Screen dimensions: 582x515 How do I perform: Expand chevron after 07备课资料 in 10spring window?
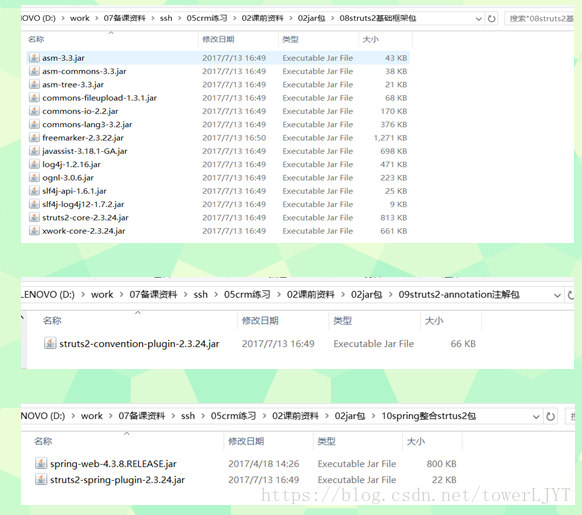173,416
